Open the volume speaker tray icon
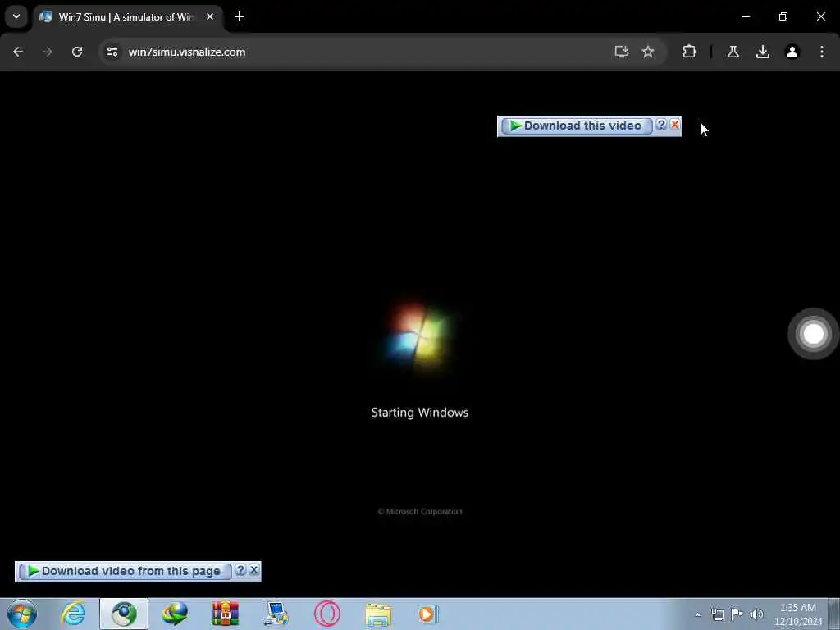The image size is (840, 630). tap(756, 614)
